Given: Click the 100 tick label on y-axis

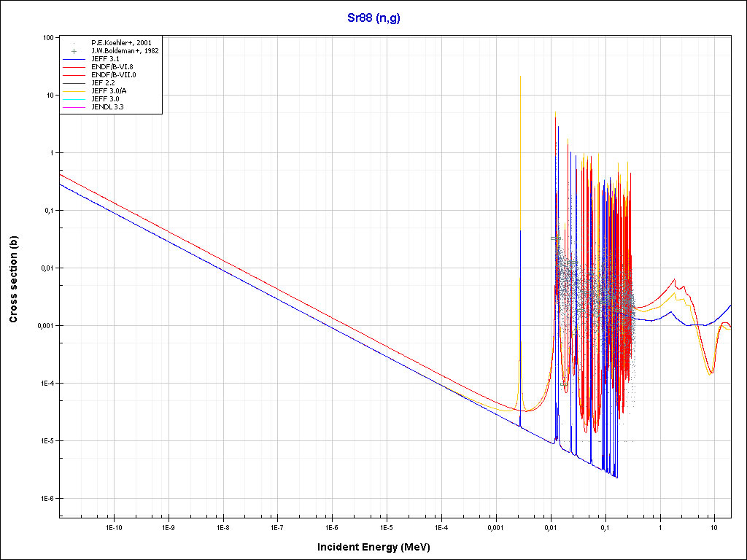Looking at the screenshot, I should coord(50,37).
